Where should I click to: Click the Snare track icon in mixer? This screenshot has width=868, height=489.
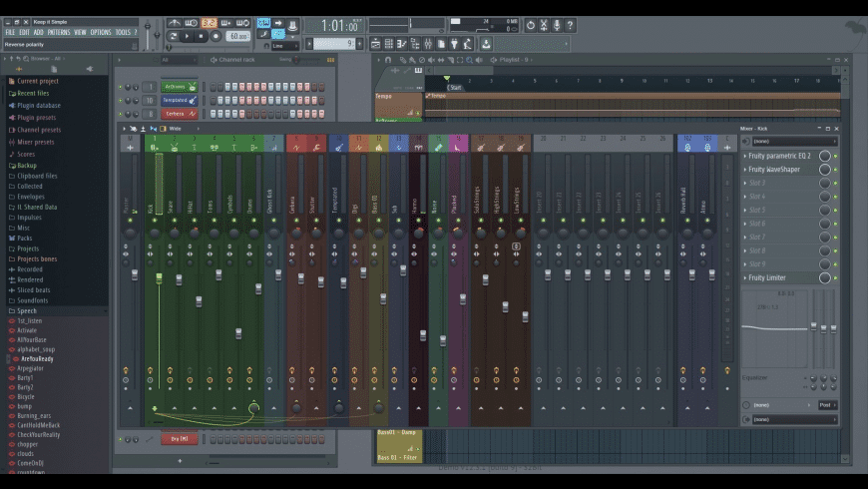pos(173,147)
